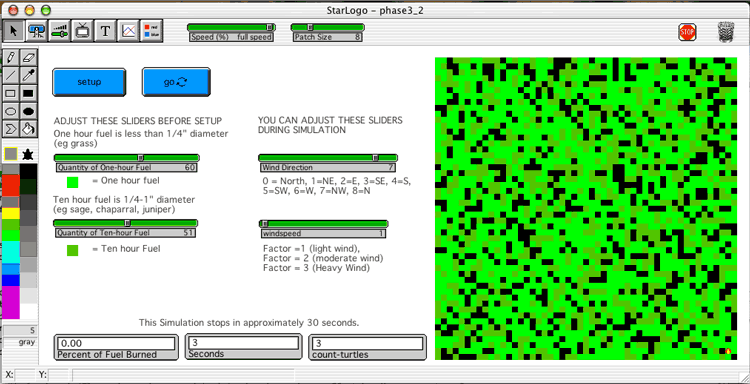Pick the cyan color swatch
750x384 pixels.
coord(11,252)
